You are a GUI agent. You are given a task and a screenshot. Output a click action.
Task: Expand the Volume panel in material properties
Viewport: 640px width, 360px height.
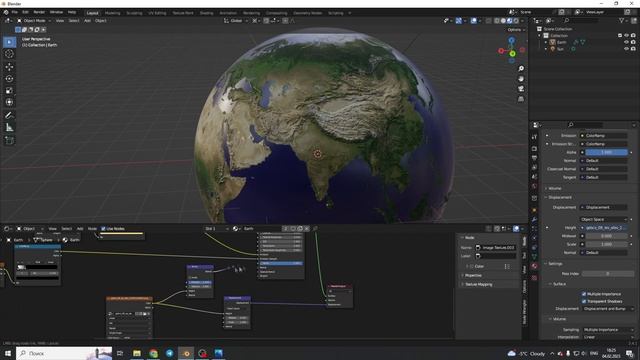(x=555, y=188)
